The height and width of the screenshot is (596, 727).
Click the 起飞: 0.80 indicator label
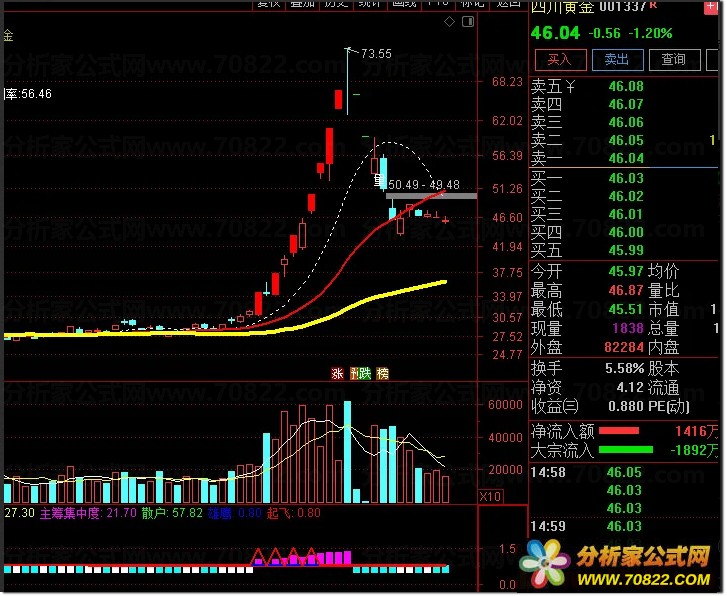(294, 513)
